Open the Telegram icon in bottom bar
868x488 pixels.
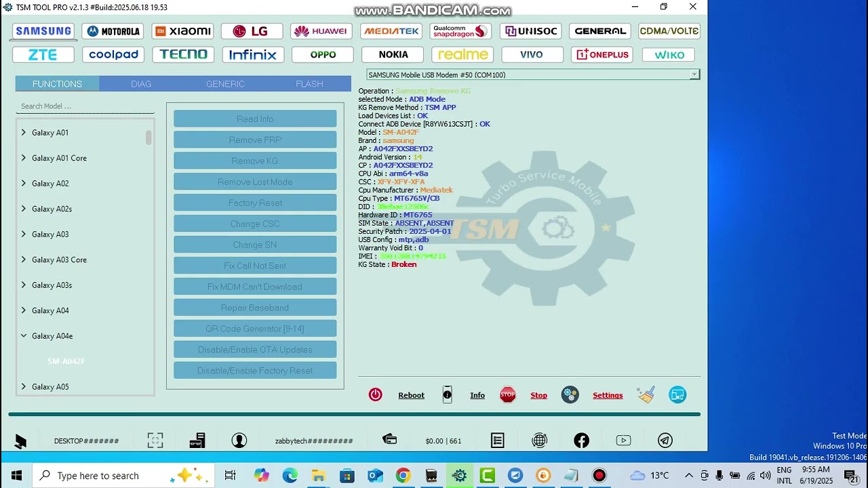665,441
